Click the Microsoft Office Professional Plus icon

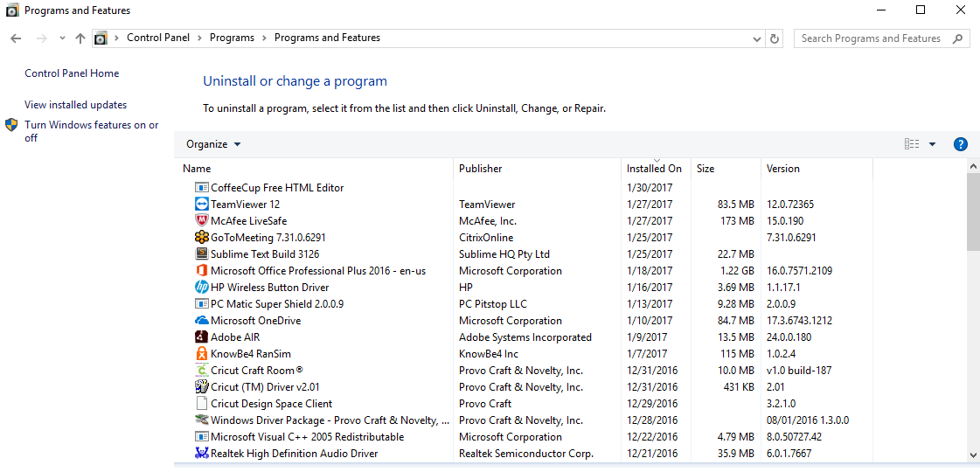tap(202, 271)
